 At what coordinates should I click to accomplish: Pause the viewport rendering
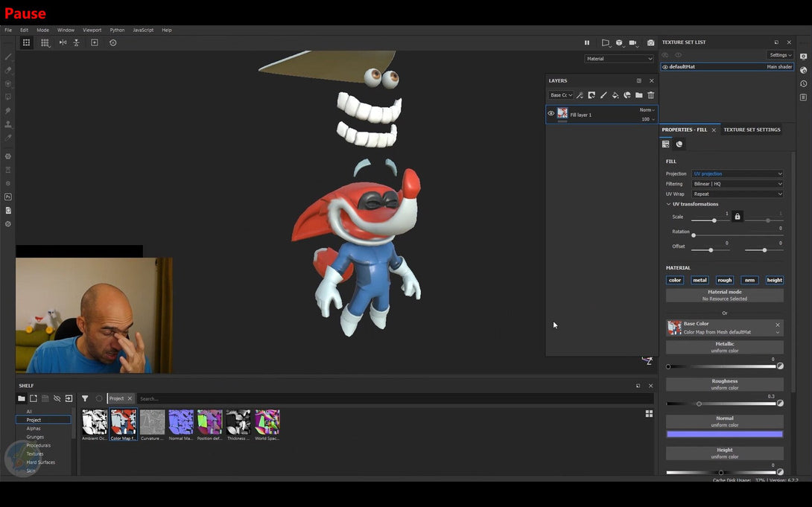pyautogui.click(x=587, y=43)
